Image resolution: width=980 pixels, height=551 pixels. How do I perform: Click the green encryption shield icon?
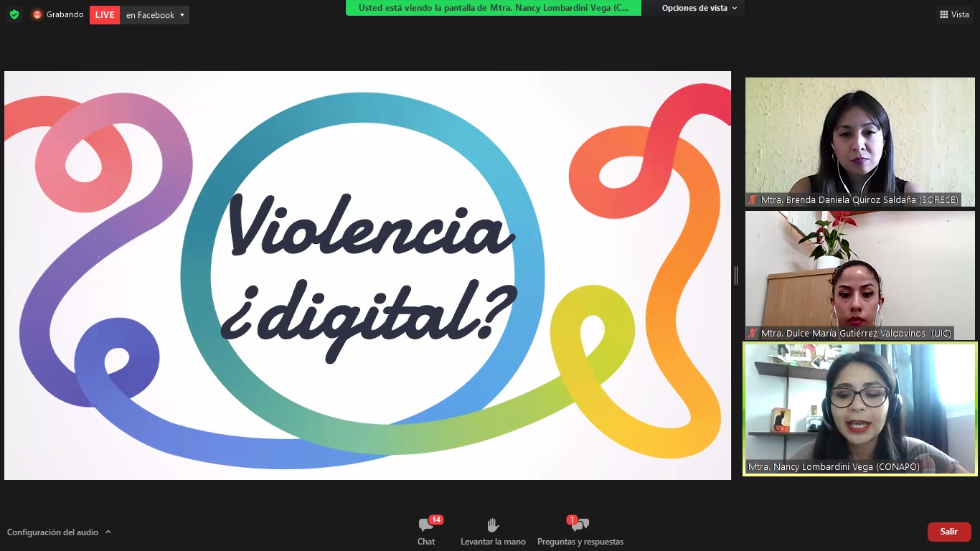(x=14, y=14)
